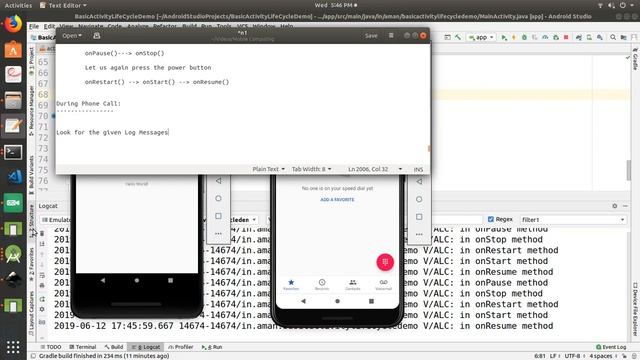This screenshot has width=640, height=360.
Task: Open the Gradle side panel tab
Action: pos(635,60)
